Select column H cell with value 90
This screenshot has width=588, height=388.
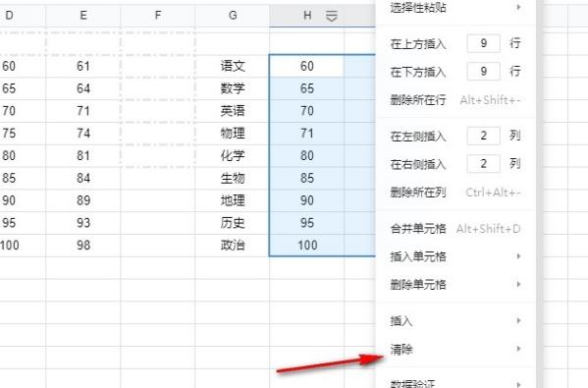307,200
